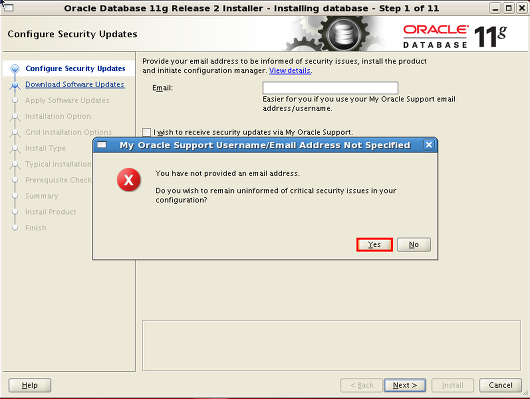
Task: Click the Back button
Action: tap(361, 385)
